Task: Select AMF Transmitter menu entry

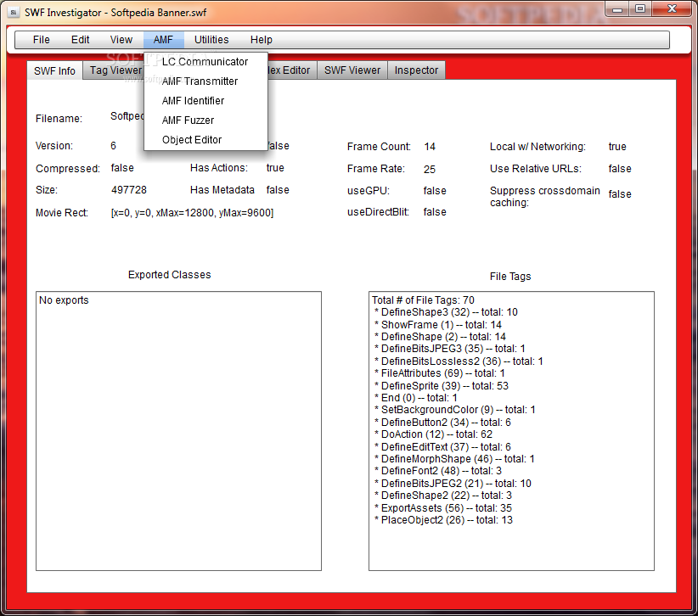Action: coord(205,81)
